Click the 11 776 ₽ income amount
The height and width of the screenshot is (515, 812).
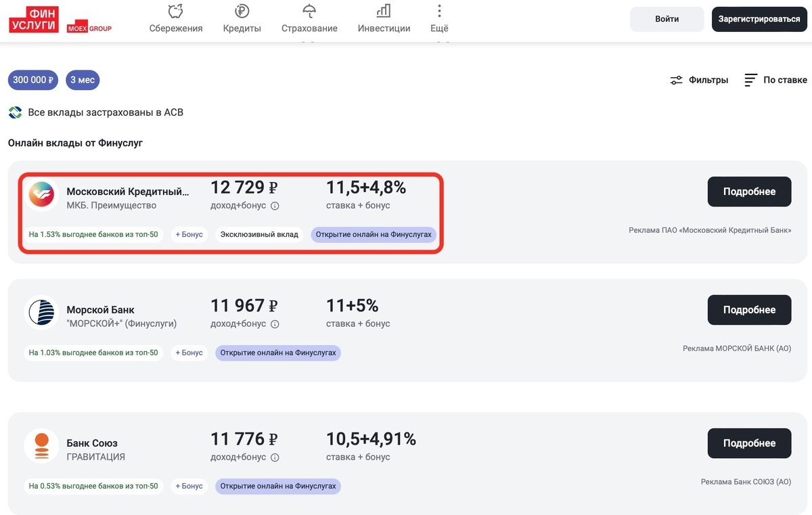click(244, 439)
